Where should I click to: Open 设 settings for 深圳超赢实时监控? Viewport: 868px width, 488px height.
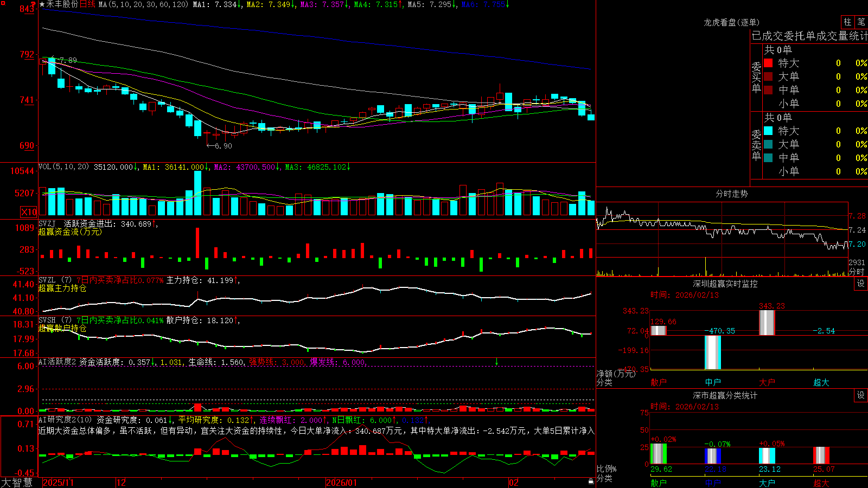[x=861, y=284]
